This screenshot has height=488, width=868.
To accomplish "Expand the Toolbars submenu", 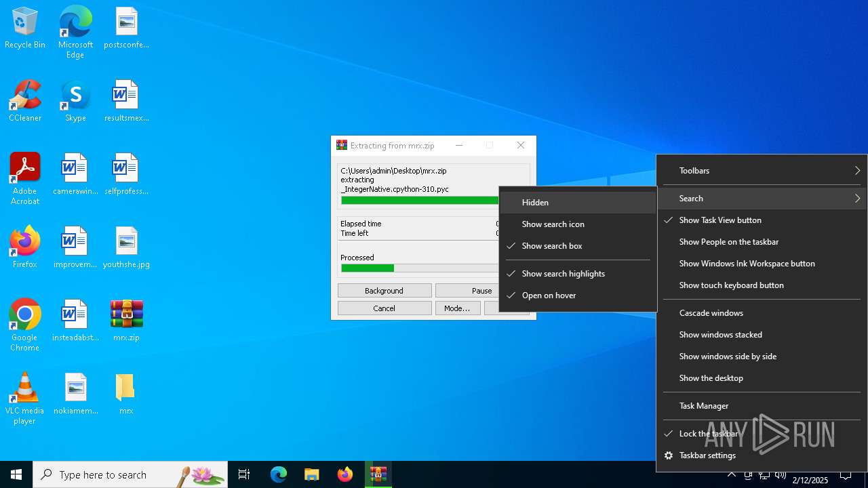I will coord(762,171).
